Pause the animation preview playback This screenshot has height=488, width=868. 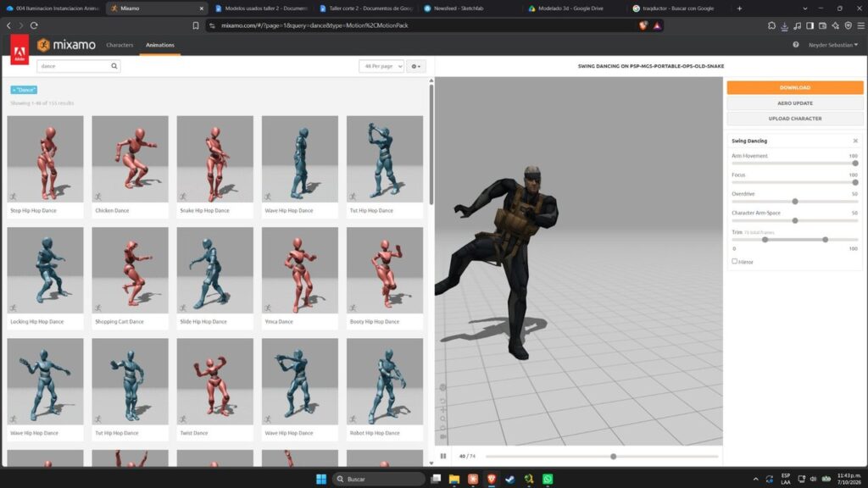pyautogui.click(x=442, y=456)
